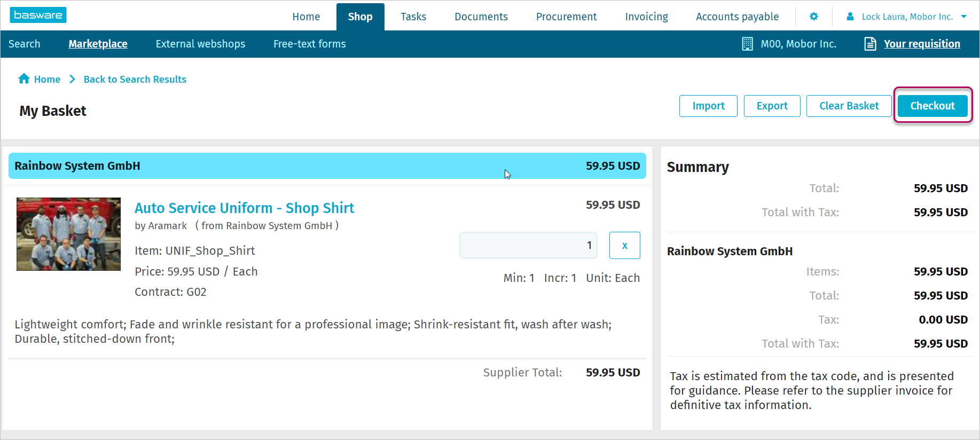Open the settings gear icon
This screenshot has width=980, height=440.
pos(814,17)
